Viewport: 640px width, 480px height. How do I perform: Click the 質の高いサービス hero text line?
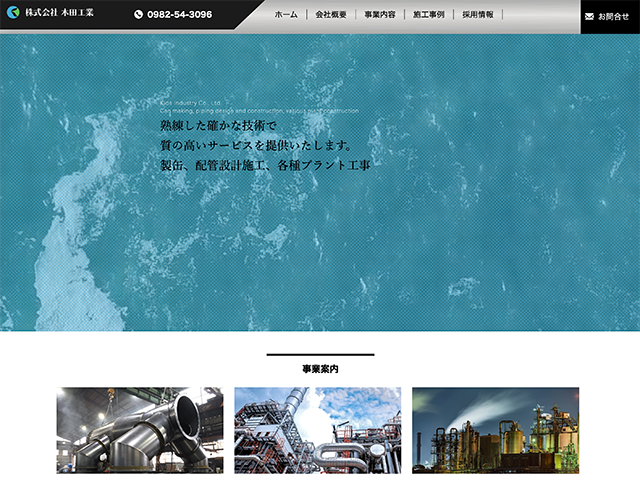[255, 146]
